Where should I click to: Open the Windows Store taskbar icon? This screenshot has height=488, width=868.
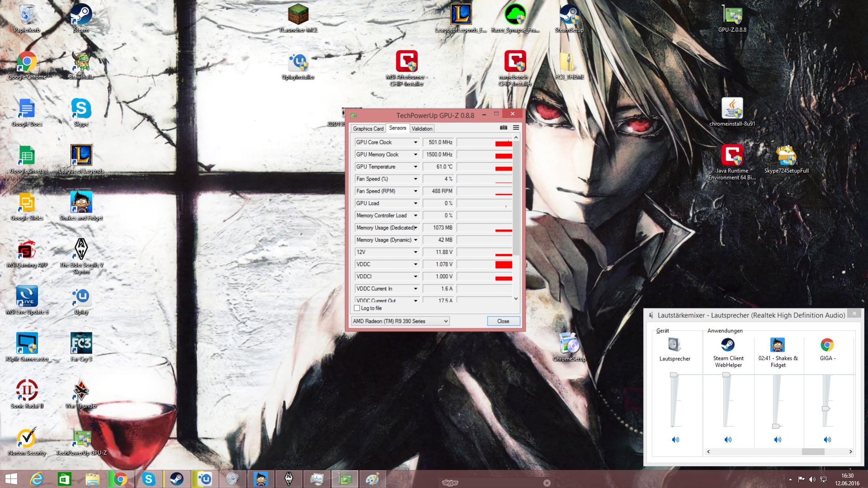pyautogui.click(x=64, y=479)
